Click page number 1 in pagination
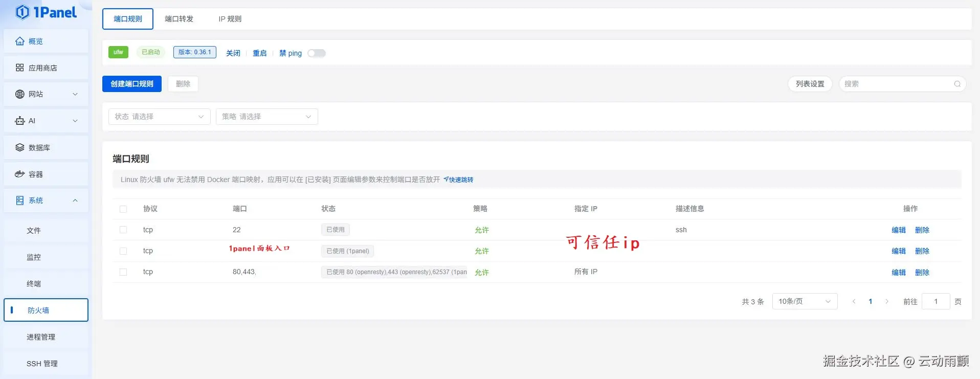Image resolution: width=980 pixels, height=379 pixels. coord(871,301)
